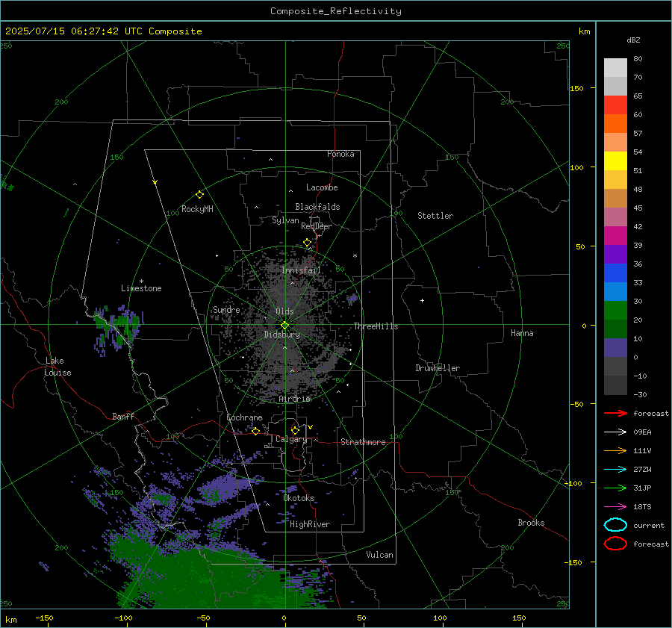Click the cyan 27ZW arrow legend icon

coord(615,470)
